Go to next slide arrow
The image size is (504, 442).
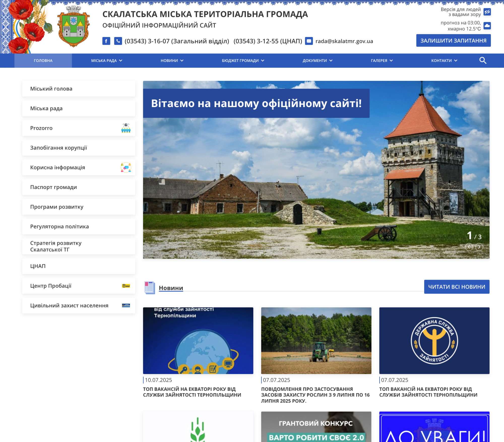pos(479,247)
